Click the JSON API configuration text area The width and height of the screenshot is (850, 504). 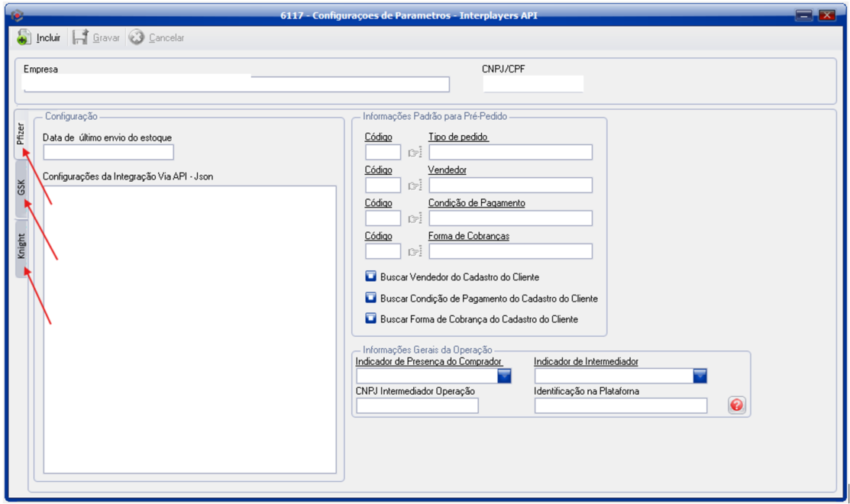click(x=189, y=328)
